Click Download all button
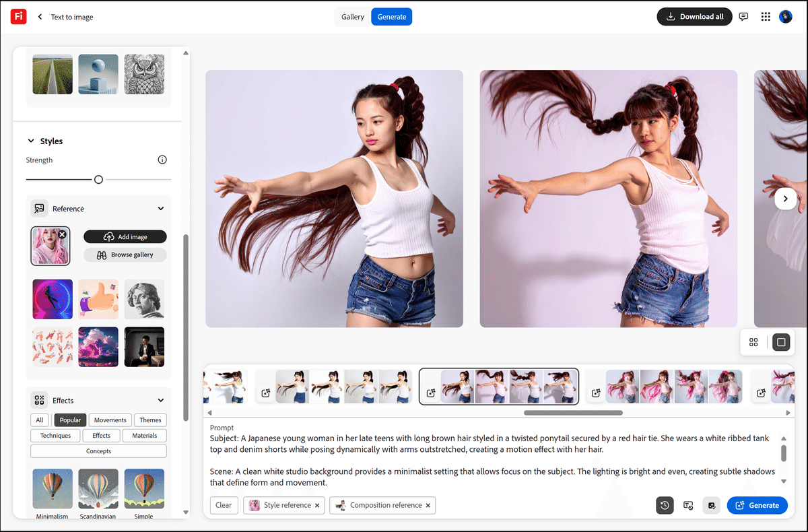The height and width of the screenshot is (532, 808). coord(695,17)
